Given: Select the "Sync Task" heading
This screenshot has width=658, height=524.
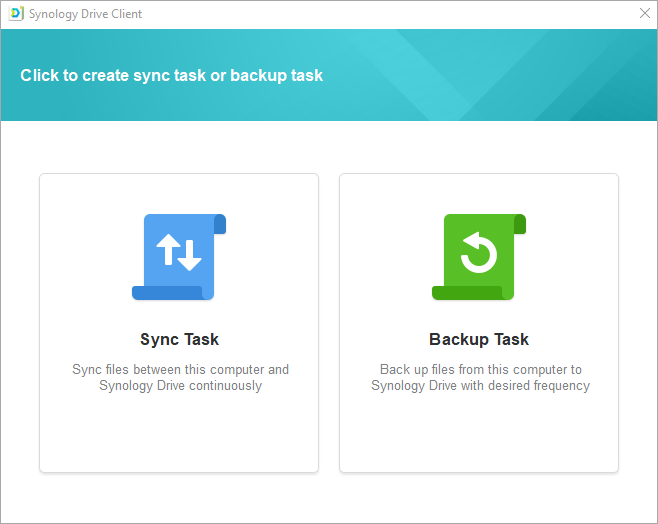Looking at the screenshot, I should pyautogui.click(x=179, y=339).
